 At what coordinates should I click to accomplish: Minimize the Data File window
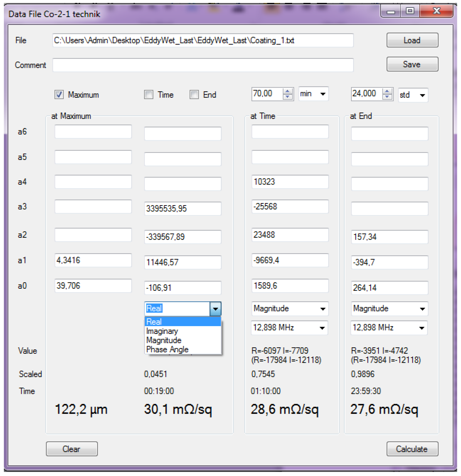pos(391,11)
